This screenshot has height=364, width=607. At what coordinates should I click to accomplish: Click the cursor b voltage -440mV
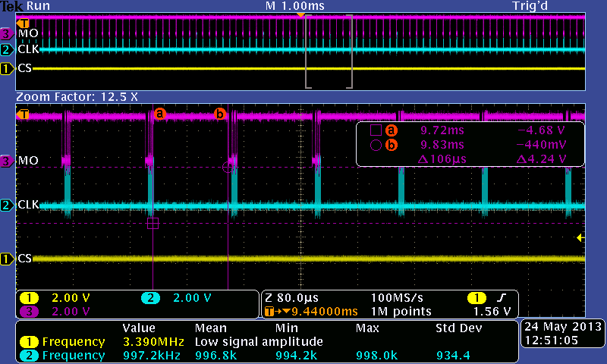541,145
